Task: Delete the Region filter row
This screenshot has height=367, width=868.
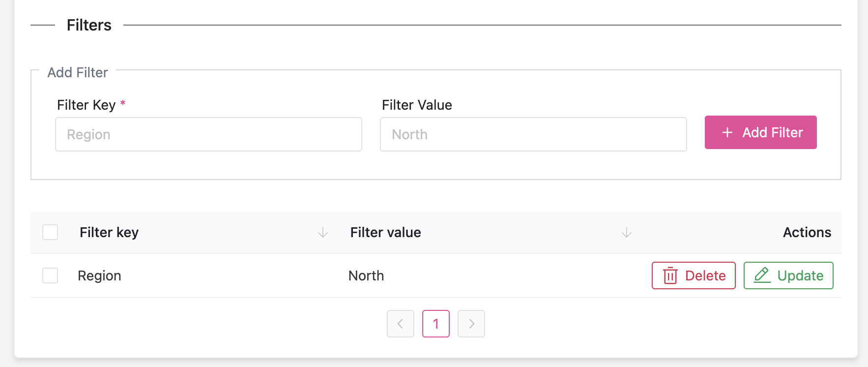Action: pos(694,275)
